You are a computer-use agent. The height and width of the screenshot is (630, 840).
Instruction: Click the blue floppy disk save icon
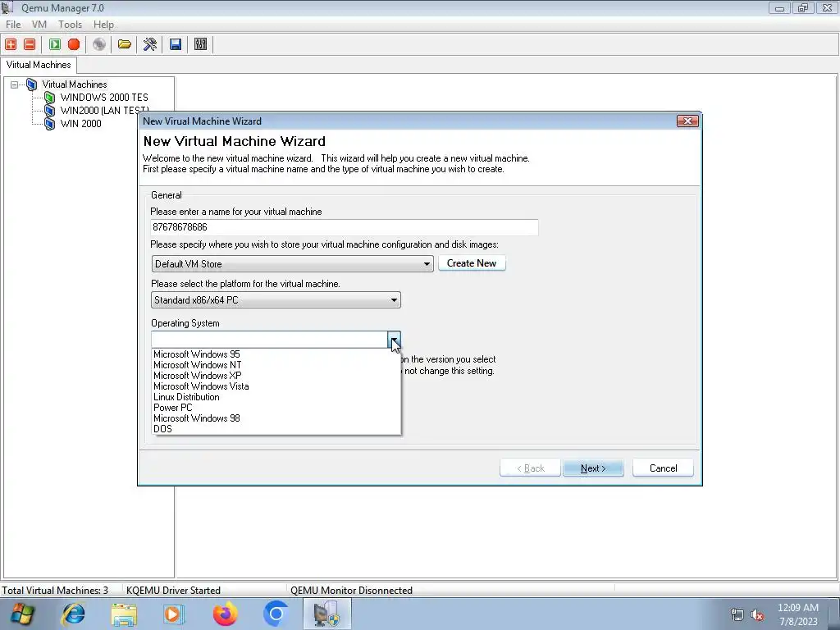coord(176,44)
